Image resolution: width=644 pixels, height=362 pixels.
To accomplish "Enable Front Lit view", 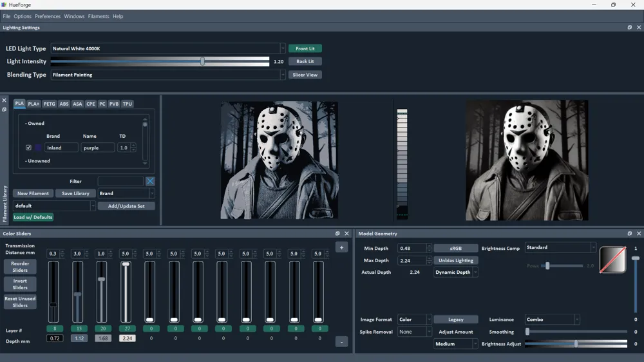I will (305, 48).
